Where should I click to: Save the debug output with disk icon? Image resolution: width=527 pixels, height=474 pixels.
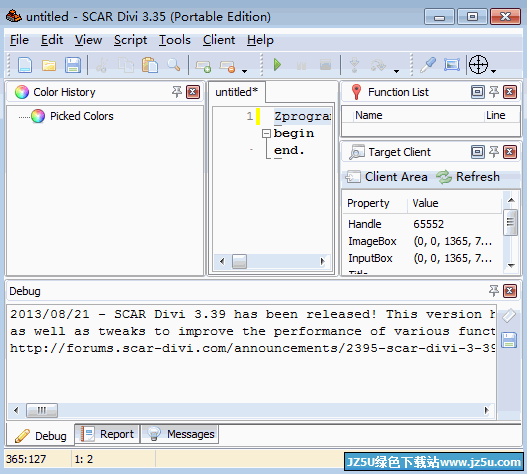[509, 340]
